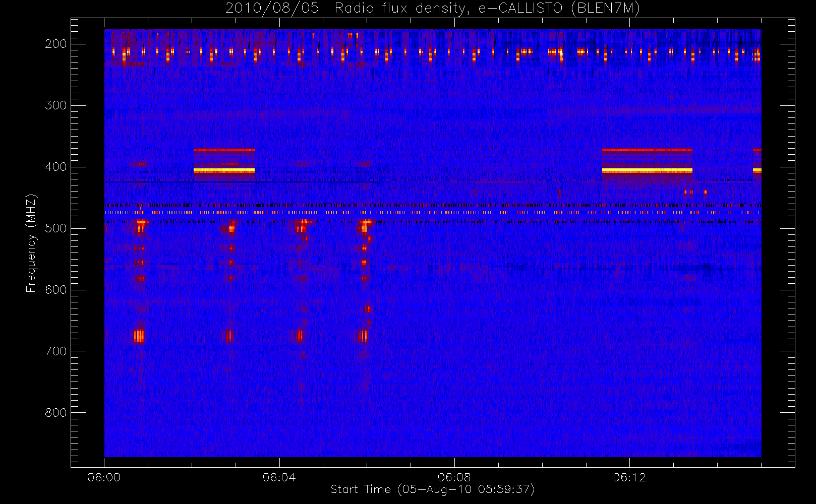Click the 400 frequency tick label
816x504 pixels.
point(56,167)
